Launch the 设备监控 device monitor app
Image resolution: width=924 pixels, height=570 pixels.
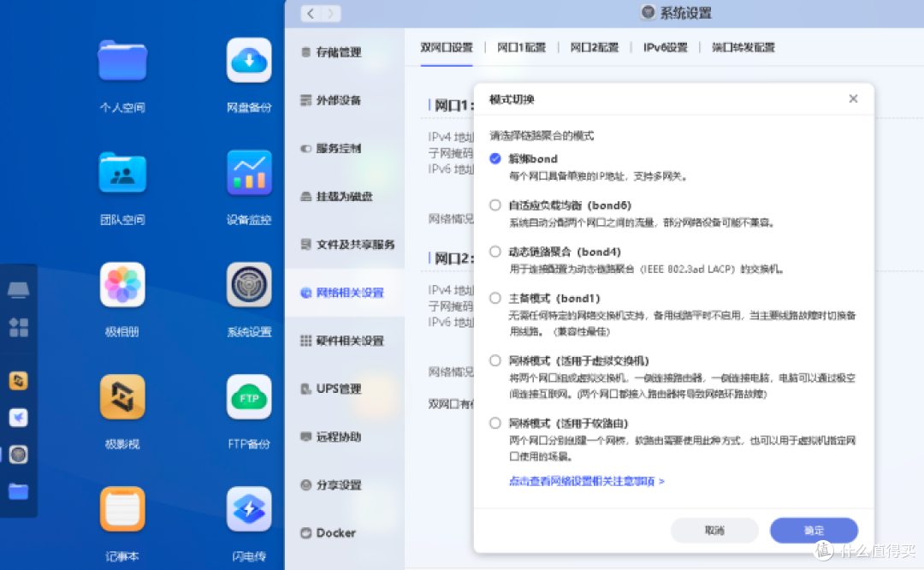pos(249,173)
